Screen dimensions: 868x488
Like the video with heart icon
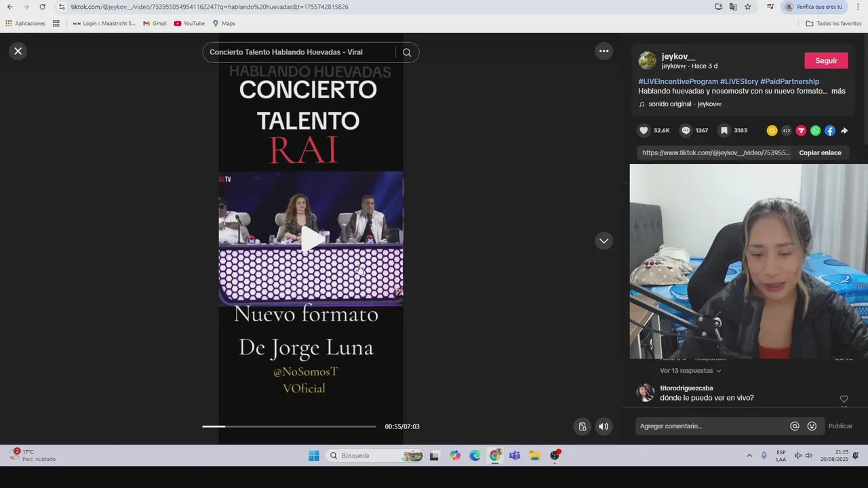644,130
